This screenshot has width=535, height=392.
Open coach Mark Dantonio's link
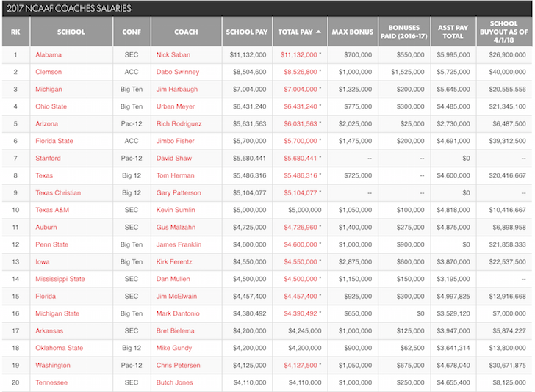point(178,313)
